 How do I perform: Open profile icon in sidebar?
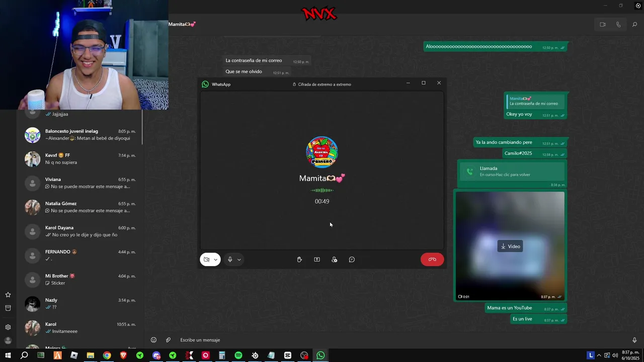pyautogui.click(x=8, y=340)
